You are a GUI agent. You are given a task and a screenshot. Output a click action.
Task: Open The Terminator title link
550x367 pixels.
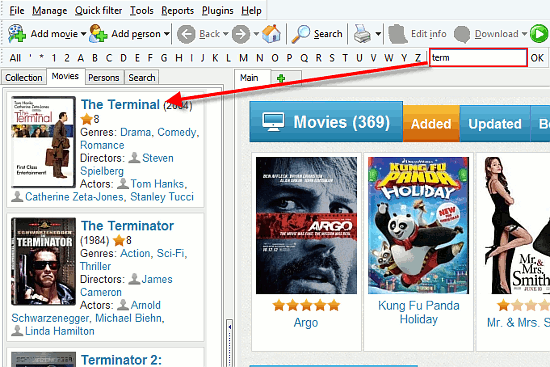128,226
